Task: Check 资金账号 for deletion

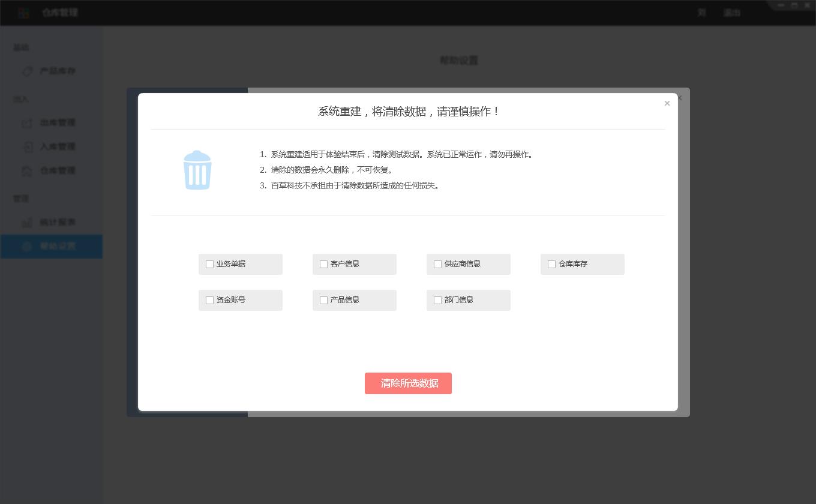Action: coord(209,300)
